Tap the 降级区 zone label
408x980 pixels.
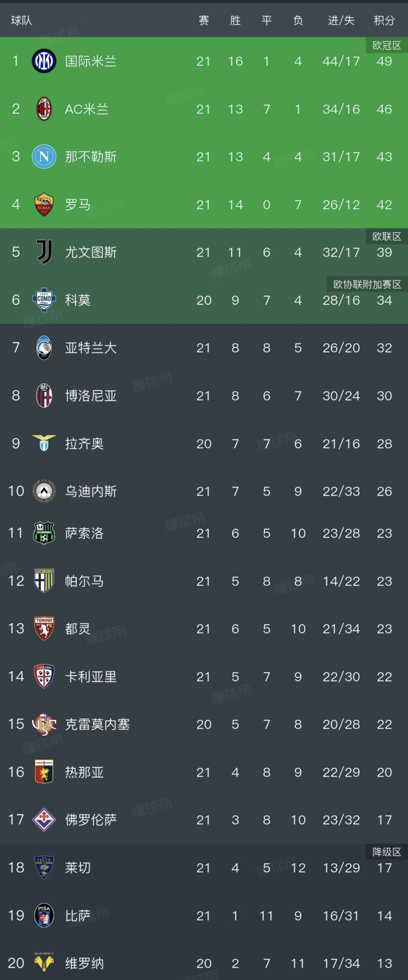(386, 852)
